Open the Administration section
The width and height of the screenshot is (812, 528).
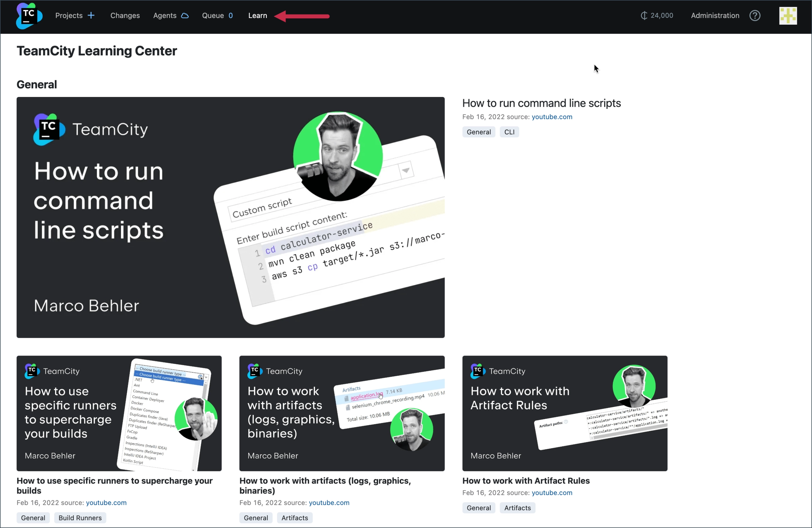click(715, 15)
